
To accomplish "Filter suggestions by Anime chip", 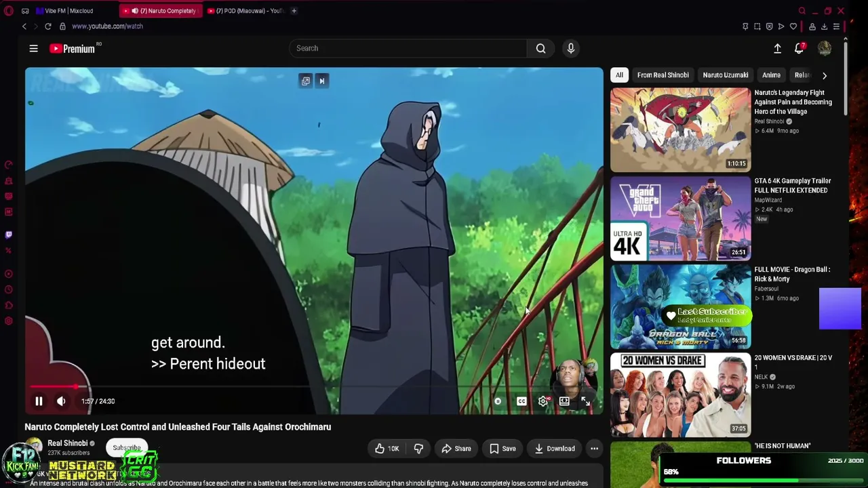I will [x=772, y=75].
